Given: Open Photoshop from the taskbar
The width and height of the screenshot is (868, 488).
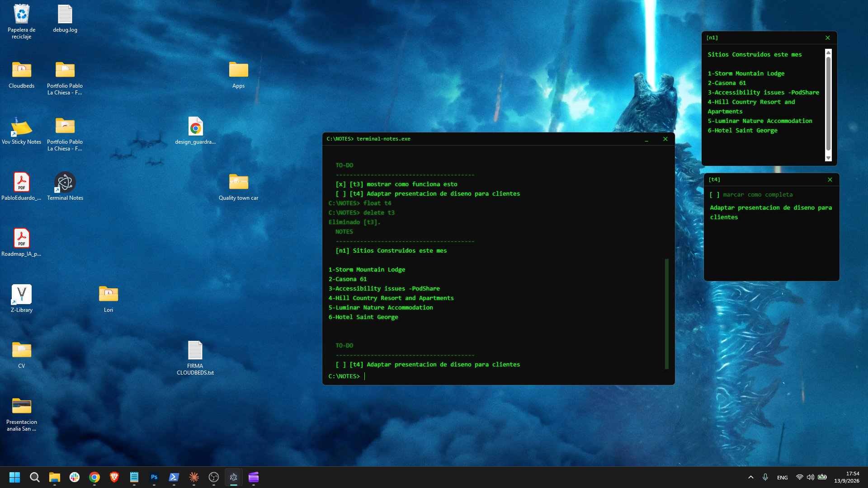Looking at the screenshot, I should (x=154, y=477).
